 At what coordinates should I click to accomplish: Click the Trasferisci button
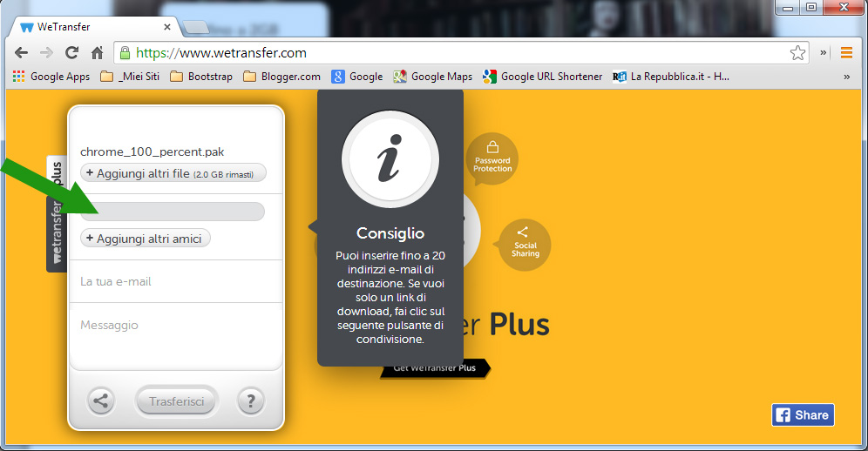coord(177,401)
